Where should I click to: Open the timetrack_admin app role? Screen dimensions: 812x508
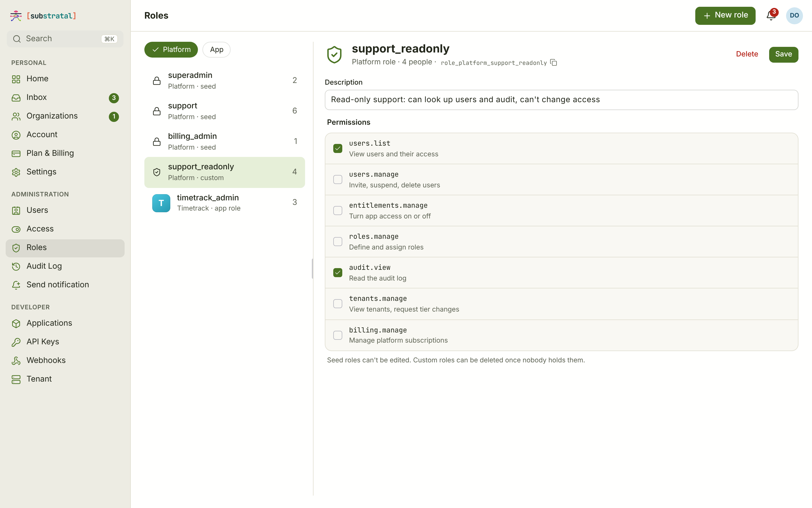tap(224, 203)
